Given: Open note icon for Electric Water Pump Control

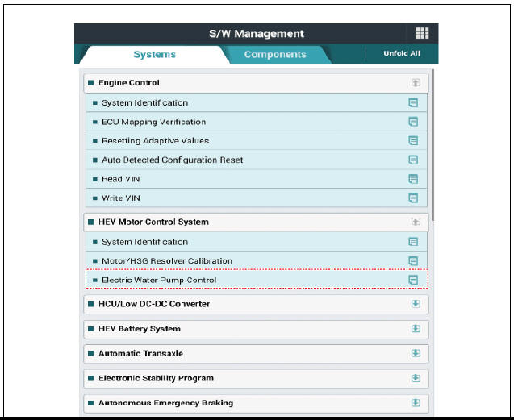Looking at the screenshot, I should pyautogui.click(x=413, y=280).
